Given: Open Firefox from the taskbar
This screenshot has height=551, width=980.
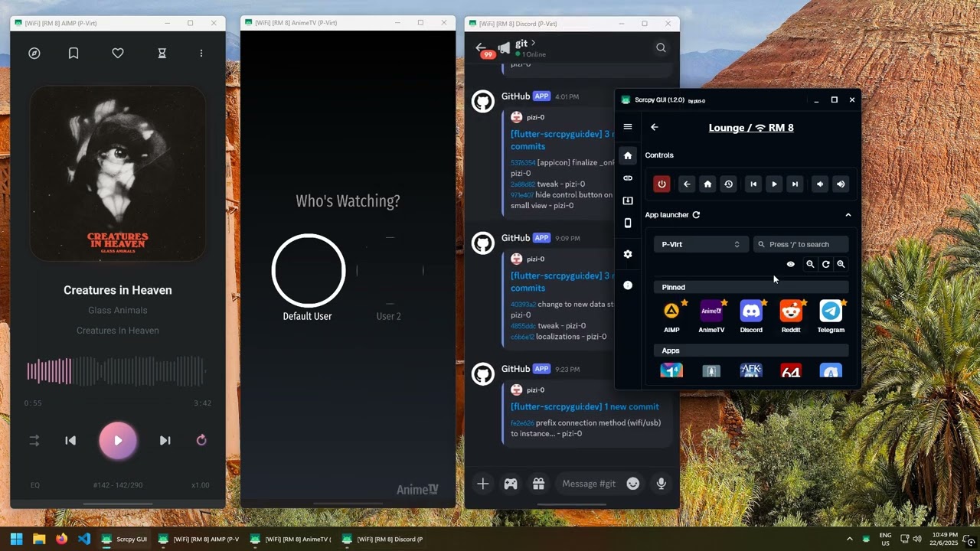Looking at the screenshot, I should [61, 539].
